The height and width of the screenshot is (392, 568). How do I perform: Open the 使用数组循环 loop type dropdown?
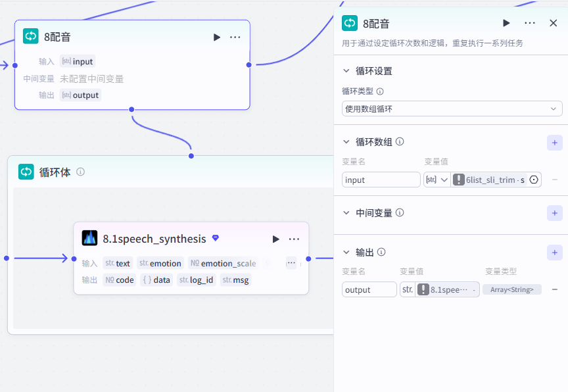[452, 109]
